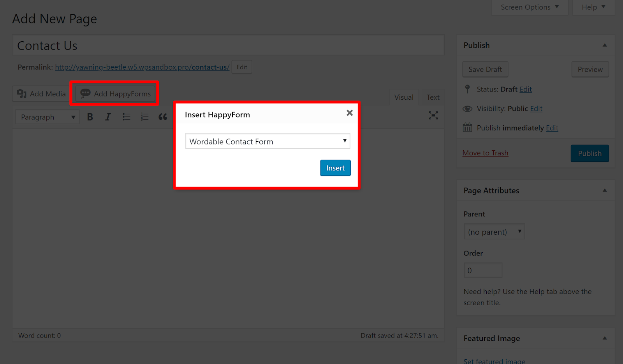Open the Paragraph style dropdown
623x364 pixels.
point(47,116)
